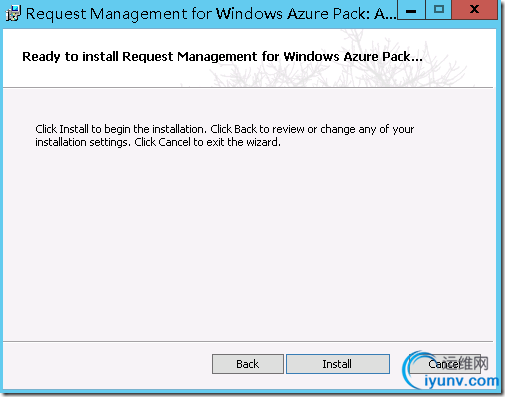Go Back to review installation settings

click(x=248, y=364)
